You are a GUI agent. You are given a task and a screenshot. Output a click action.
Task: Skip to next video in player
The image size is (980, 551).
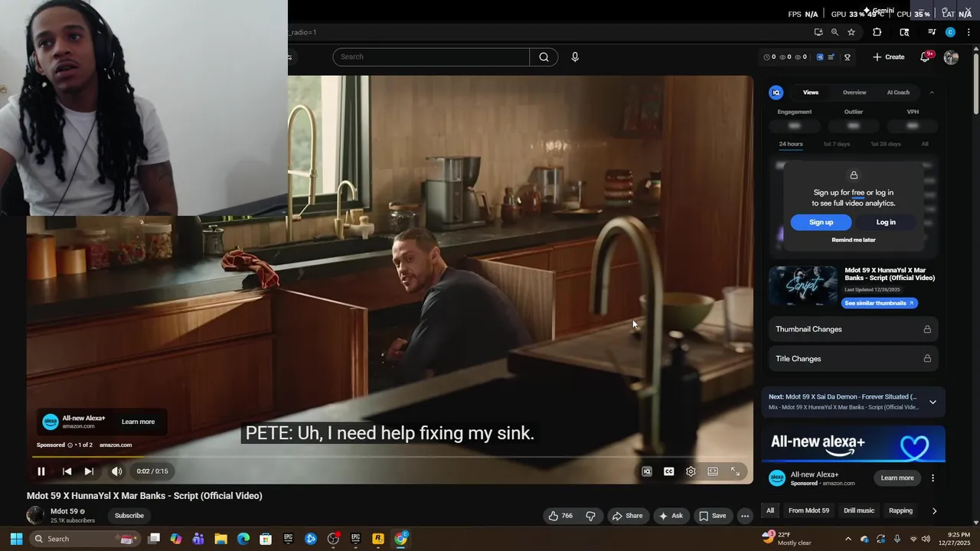pos(89,471)
